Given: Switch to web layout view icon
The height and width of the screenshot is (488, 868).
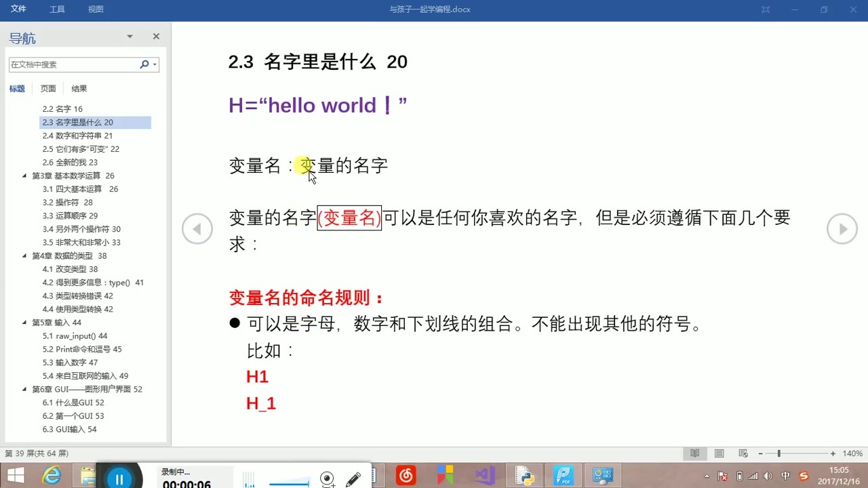Looking at the screenshot, I should click(743, 453).
